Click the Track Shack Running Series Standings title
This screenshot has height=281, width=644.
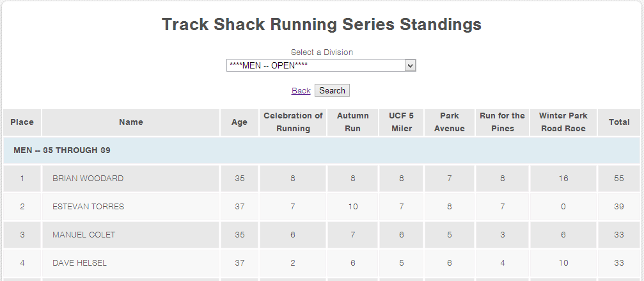coord(322,25)
